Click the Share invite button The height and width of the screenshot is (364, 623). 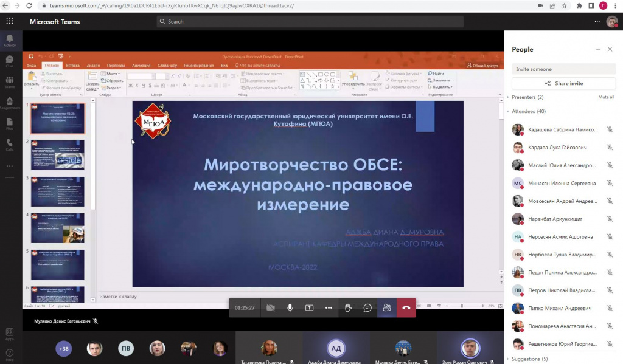point(564,83)
